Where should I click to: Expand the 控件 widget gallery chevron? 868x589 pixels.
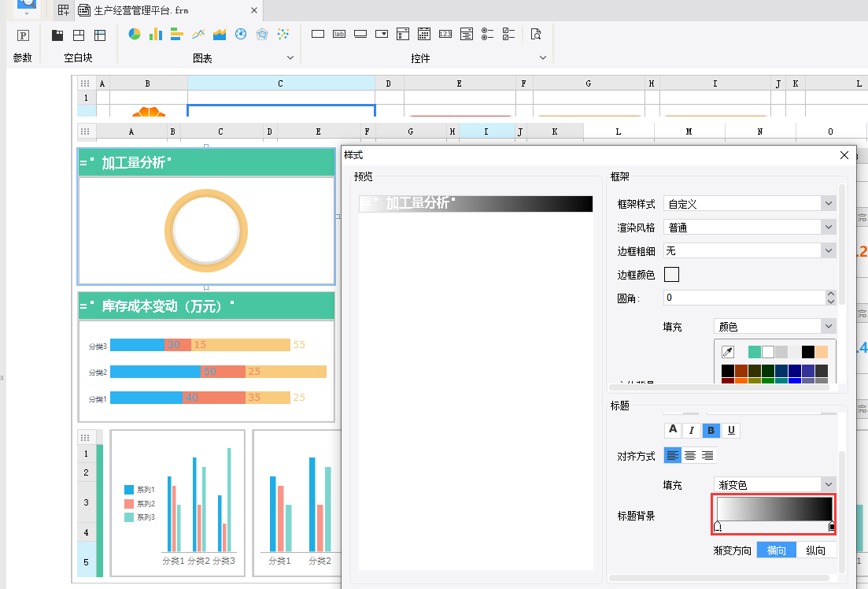coord(543,57)
